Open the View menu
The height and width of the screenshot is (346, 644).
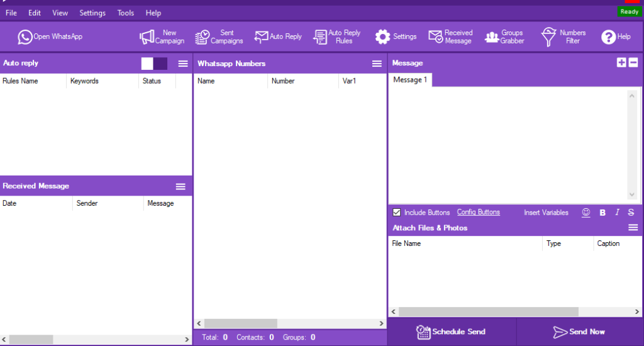coord(60,13)
